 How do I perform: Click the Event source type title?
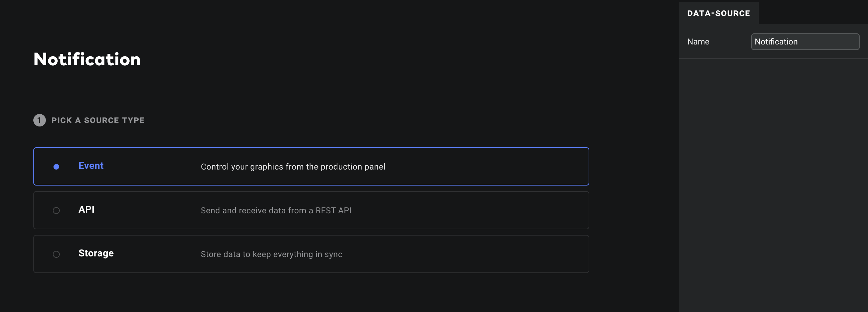[91, 166]
